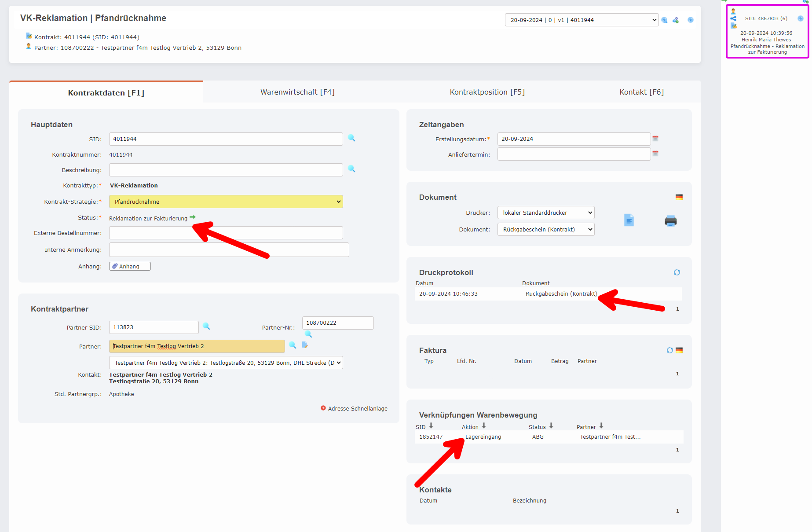Expand the contract version dropdown at top
This screenshot has height=532, width=812.
click(581, 20)
